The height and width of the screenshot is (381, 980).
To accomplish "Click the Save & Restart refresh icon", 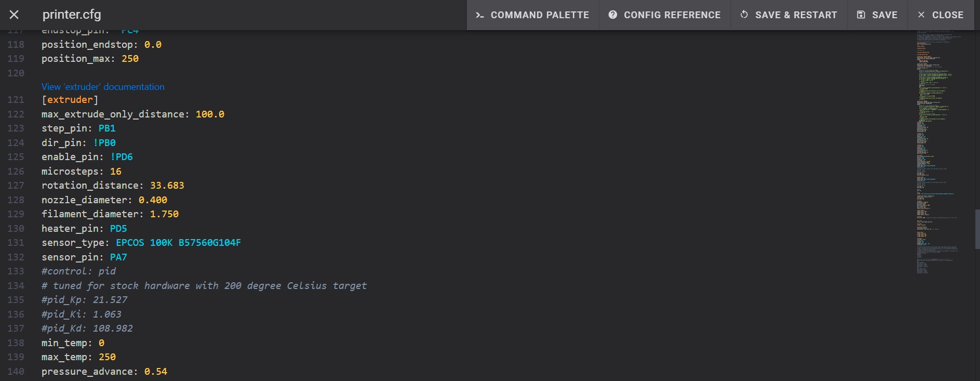I will point(744,15).
